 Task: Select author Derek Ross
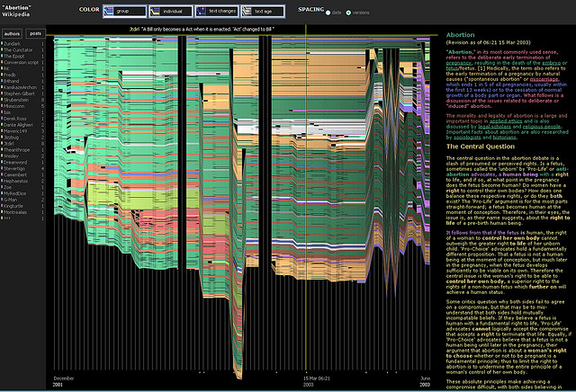tap(15, 119)
